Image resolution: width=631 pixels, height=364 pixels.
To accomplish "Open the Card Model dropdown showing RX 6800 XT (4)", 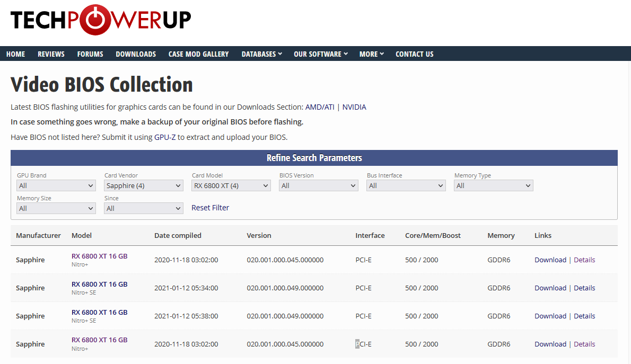I will coord(231,185).
